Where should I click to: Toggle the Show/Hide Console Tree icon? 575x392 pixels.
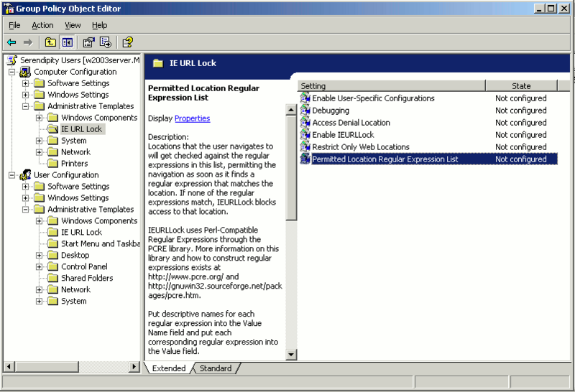[x=68, y=42]
